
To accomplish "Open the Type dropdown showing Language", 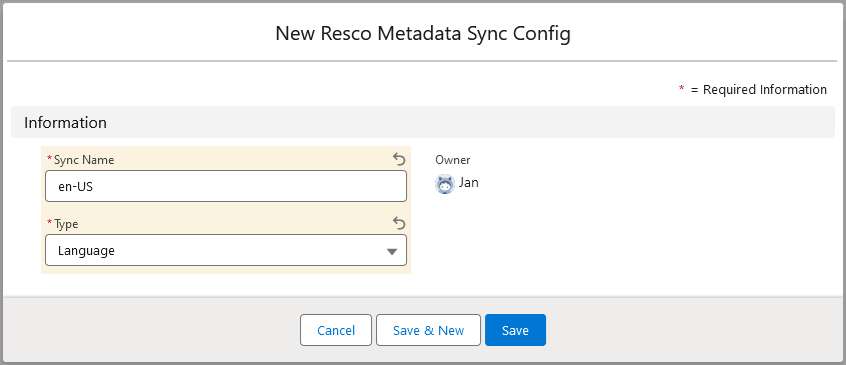I will coord(226,250).
